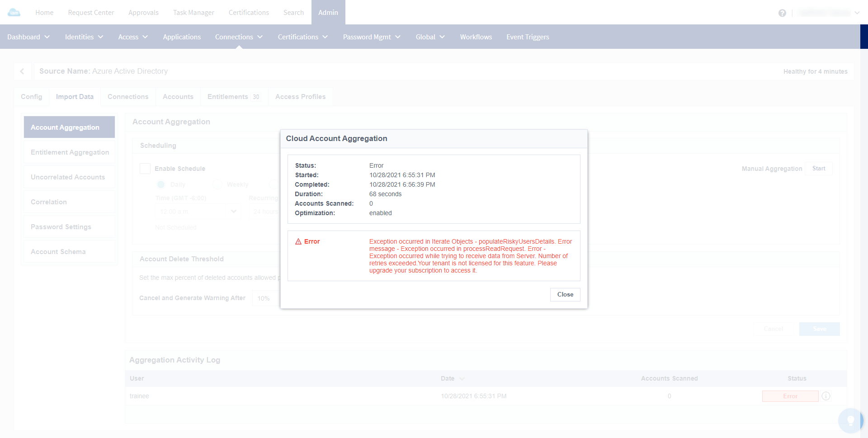Switch to the Import Data tab
This screenshot has width=868, height=438.
[75, 97]
